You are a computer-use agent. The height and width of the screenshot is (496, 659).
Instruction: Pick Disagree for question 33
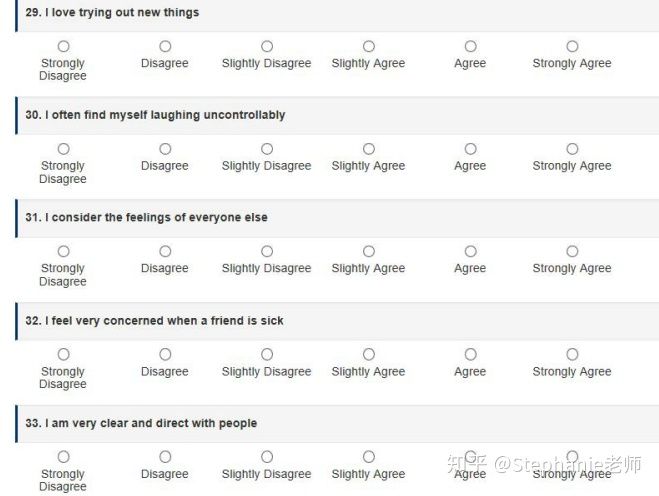coord(165,456)
